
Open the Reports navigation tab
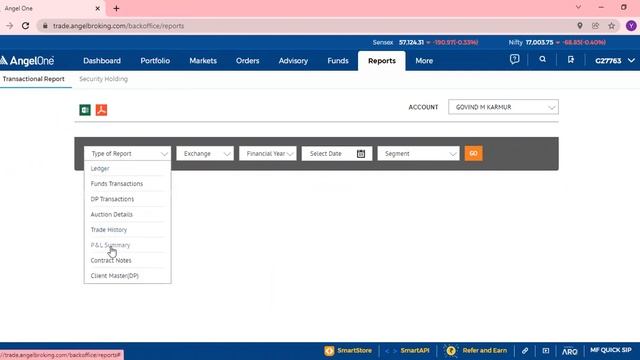click(x=382, y=61)
